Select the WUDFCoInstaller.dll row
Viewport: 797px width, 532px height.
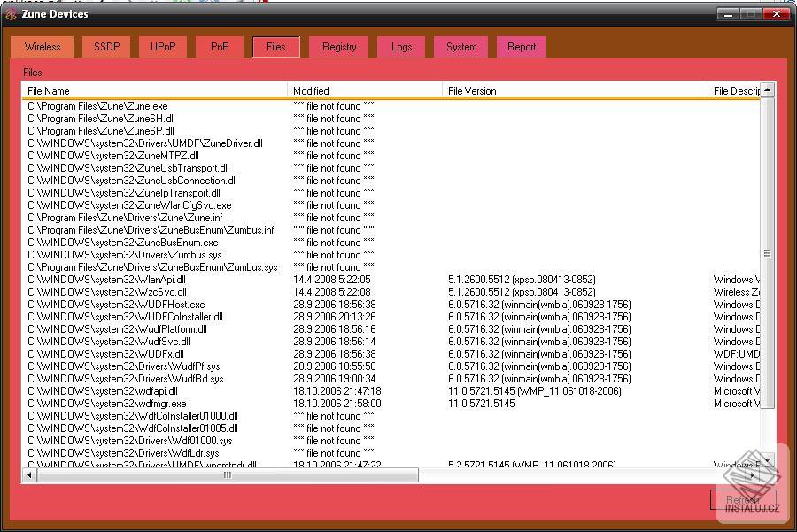(x=391, y=317)
